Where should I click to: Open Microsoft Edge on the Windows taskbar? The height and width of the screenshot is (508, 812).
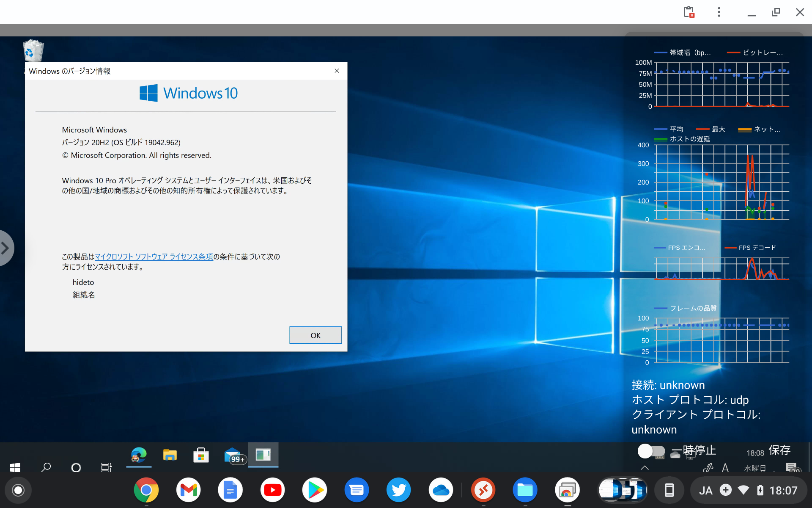[x=138, y=456]
